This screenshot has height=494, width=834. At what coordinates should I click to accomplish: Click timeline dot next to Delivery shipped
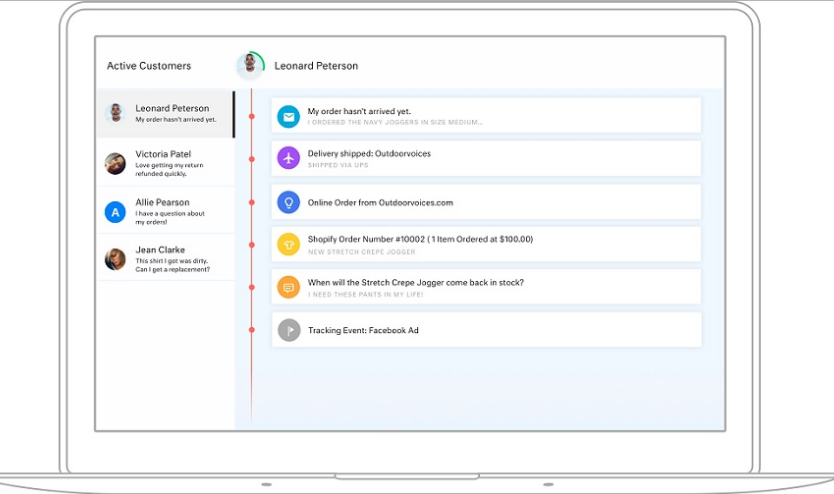click(x=252, y=159)
